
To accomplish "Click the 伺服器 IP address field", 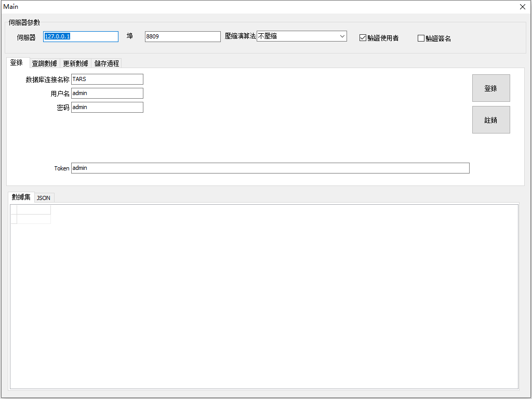I will point(81,37).
